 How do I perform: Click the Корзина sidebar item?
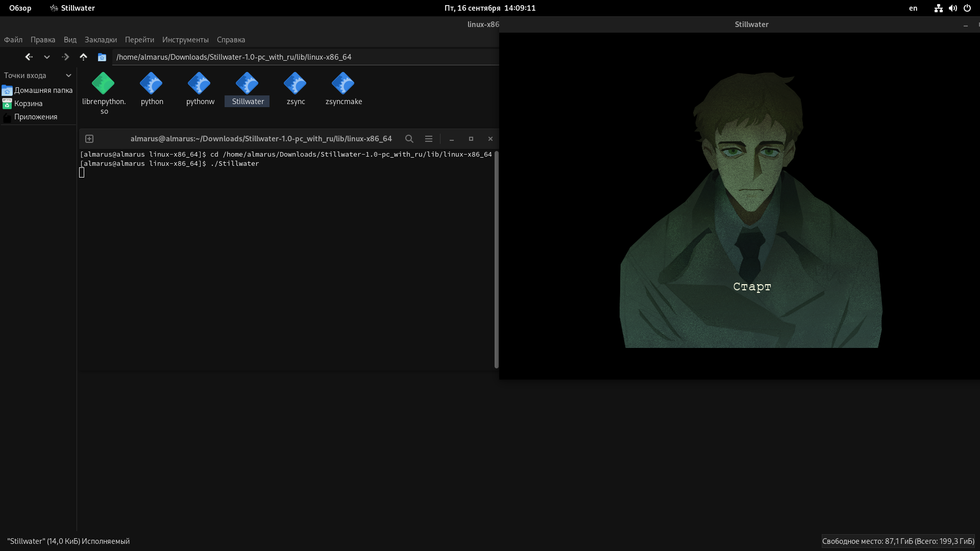27,103
